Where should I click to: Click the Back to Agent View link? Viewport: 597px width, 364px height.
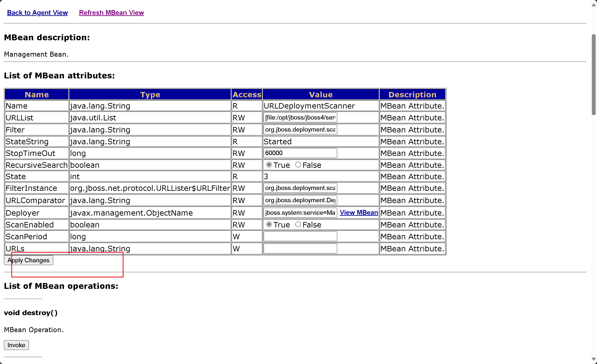(x=37, y=12)
